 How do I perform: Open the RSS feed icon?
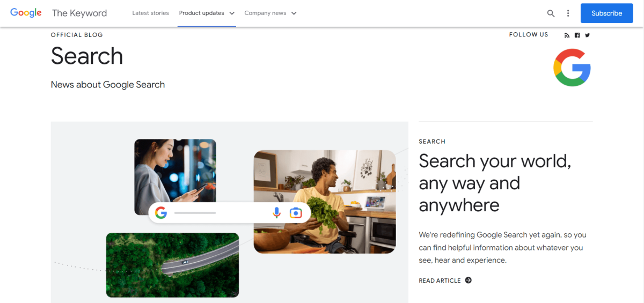[567, 35]
